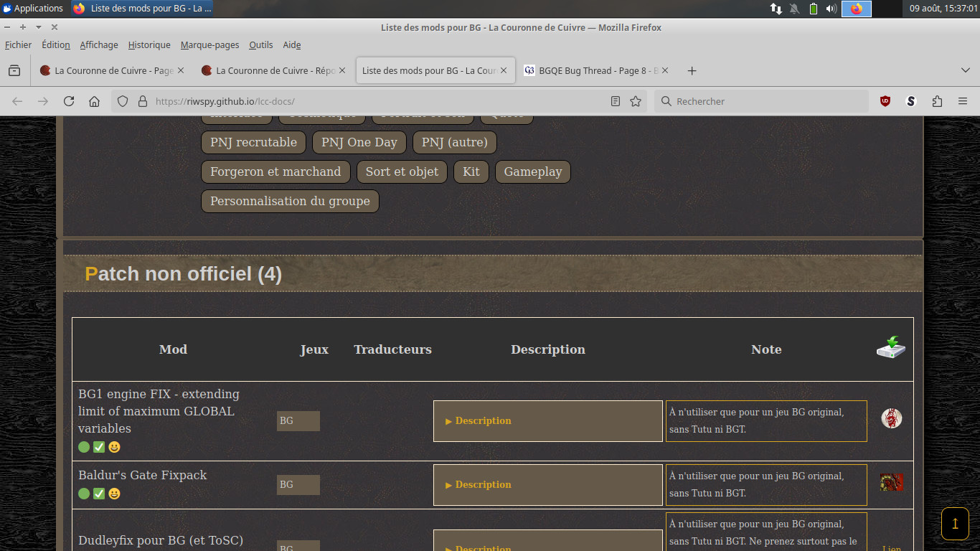Filter by Forgeron et marchand
Viewport: 980px width, 551px height.
point(275,171)
